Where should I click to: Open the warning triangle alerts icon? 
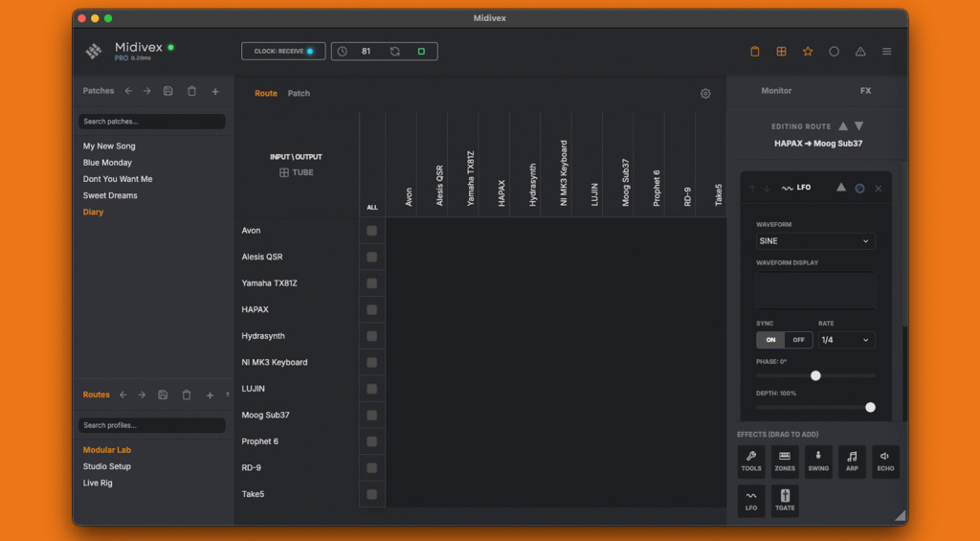[860, 52]
